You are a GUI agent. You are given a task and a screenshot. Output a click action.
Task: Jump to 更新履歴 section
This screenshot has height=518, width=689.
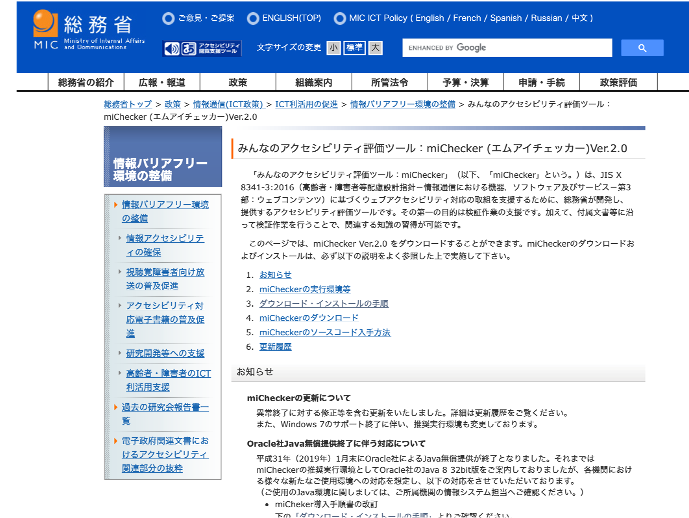276,347
